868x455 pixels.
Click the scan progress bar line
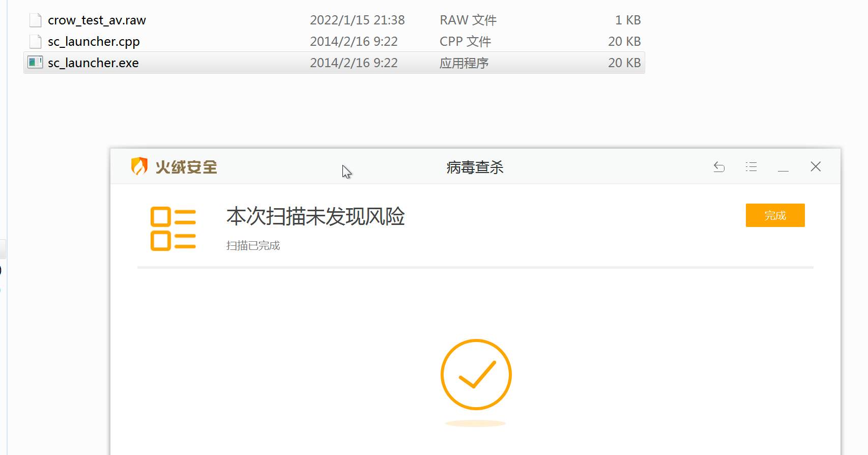[x=475, y=267]
